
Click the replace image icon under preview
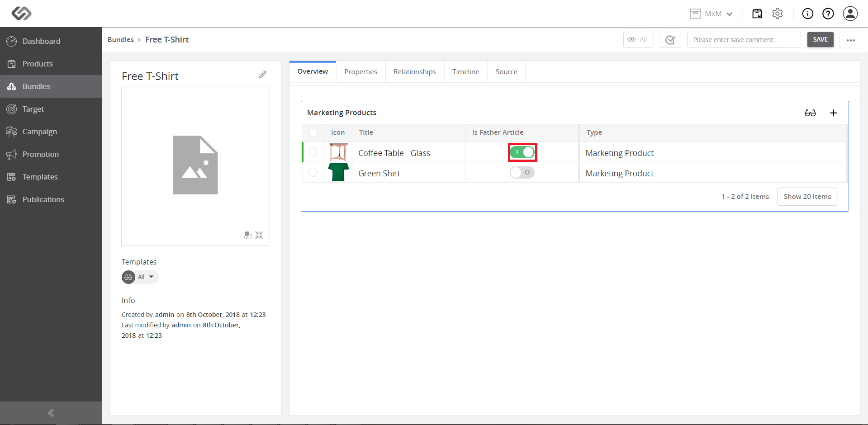(x=248, y=235)
